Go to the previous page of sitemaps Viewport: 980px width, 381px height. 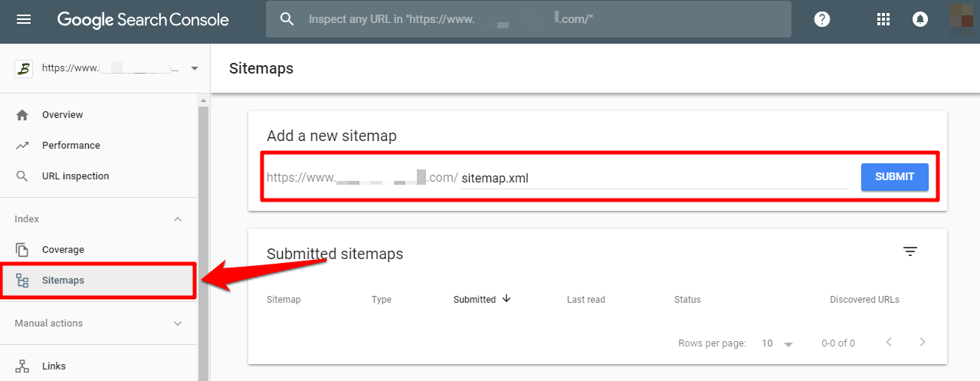click(889, 343)
